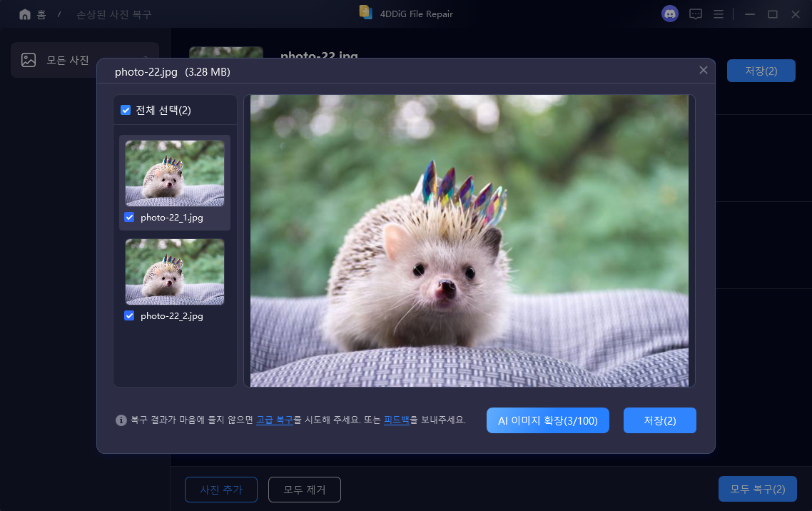Click the large hedgehog preview image
Screen dimensions: 812x511
(470, 241)
